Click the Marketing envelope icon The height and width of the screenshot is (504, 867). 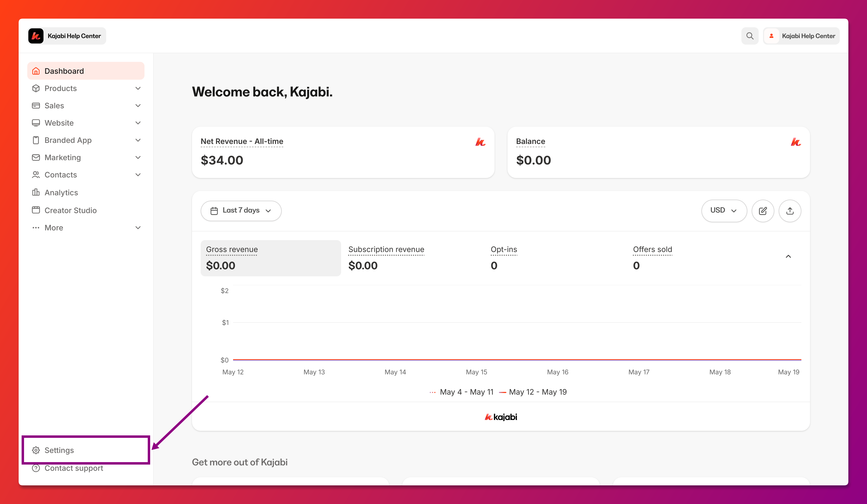tap(36, 157)
